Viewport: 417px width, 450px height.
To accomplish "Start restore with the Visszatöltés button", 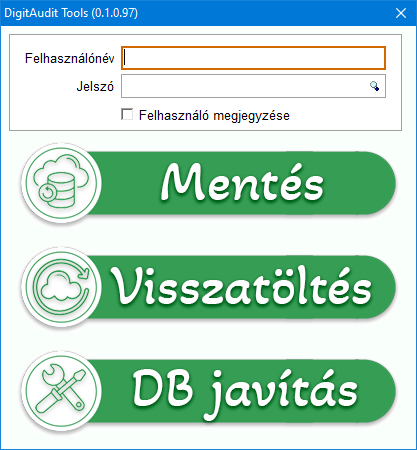I will [x=209, y=287].
